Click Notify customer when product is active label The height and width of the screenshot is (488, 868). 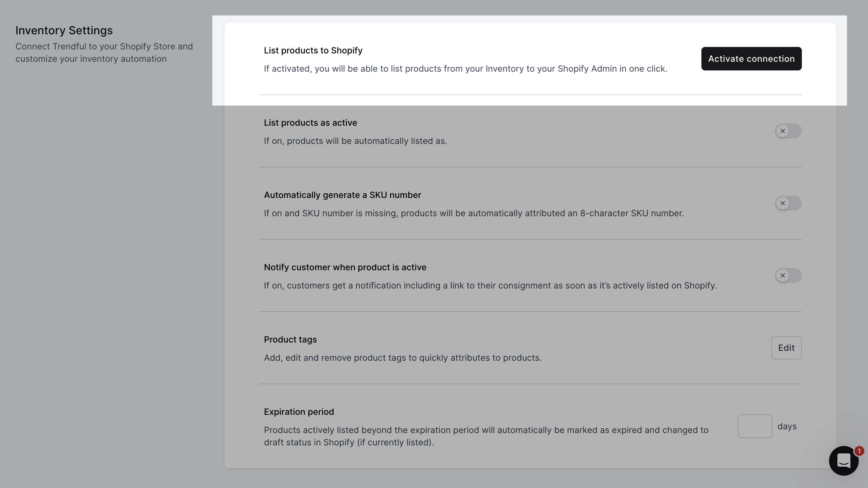(345, 267)
